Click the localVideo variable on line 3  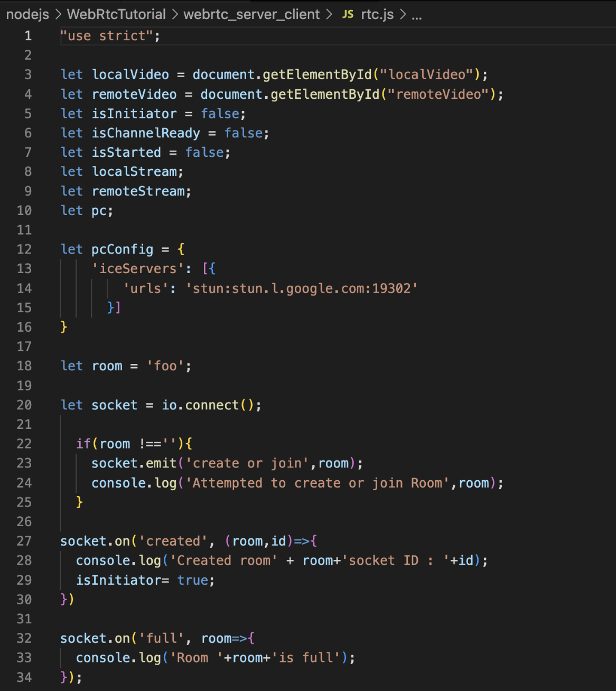(x=130, y=74)
